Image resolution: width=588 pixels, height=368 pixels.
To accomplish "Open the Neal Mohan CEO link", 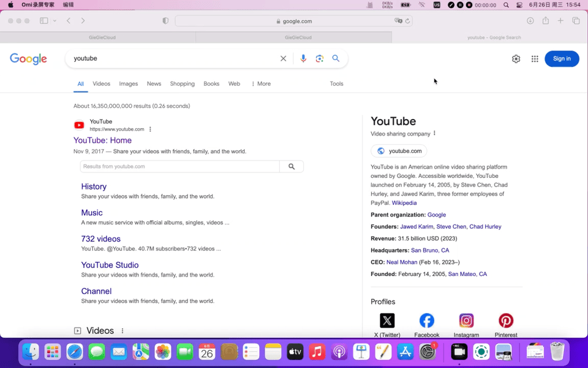I will tap(402, 262).
